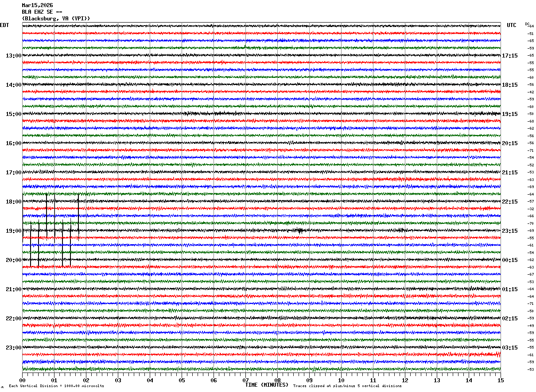Viewport: 536px width, 392px height.
Task: Click the Each Vertical Division microvolts note
Action: coord(56,386)
